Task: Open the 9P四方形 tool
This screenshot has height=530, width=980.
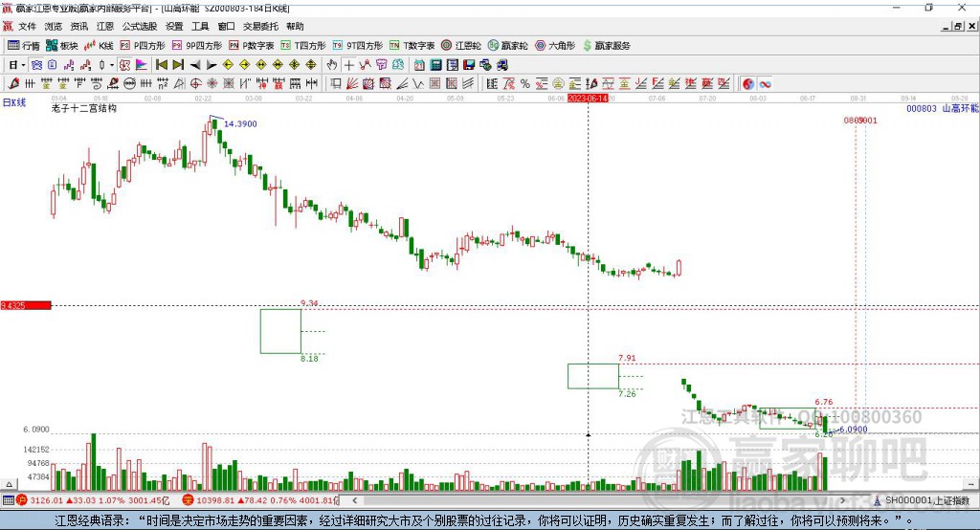Action: pyautogui.click(x=197, y=46)
